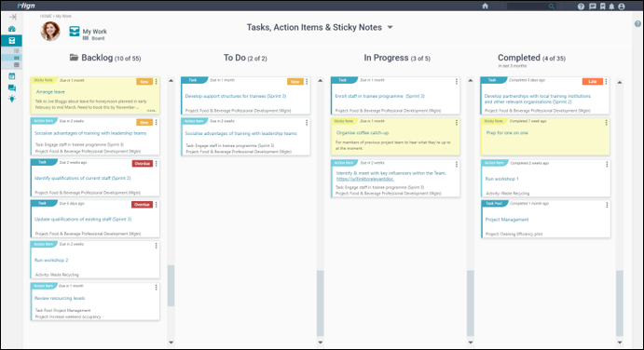Open Project Management task pool card

coord(507,220)
